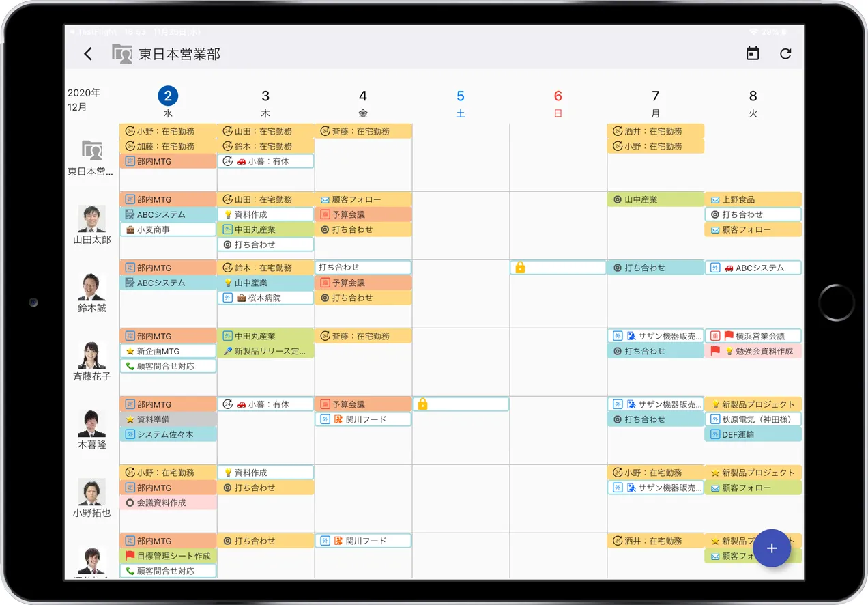Open the calendar date picker icon
868x605 pixels.
pos(753,54)
